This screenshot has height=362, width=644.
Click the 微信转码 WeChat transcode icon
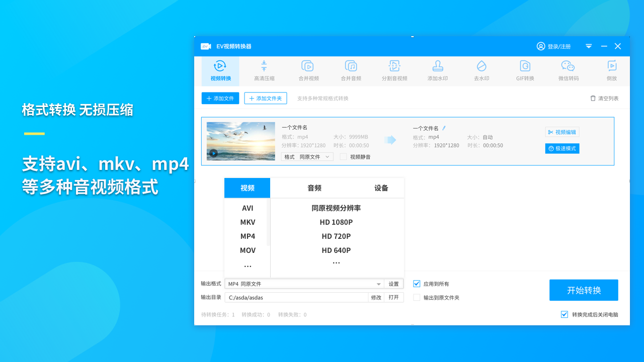[568, 70]
